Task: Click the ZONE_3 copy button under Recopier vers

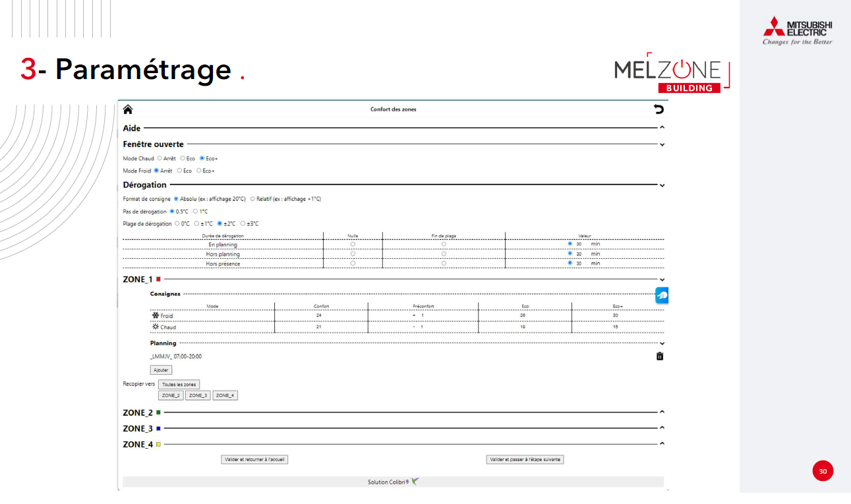Action: click(198, 395)
